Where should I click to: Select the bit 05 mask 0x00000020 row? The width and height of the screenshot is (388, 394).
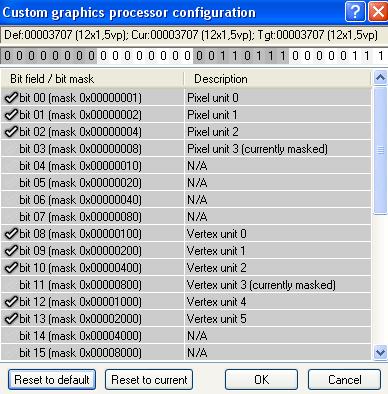coord(186,183)
